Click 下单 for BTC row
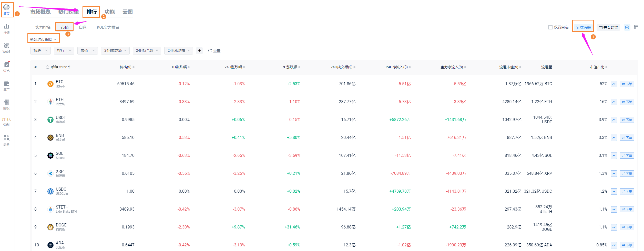 pyautogui.click(x=627, y=84)
